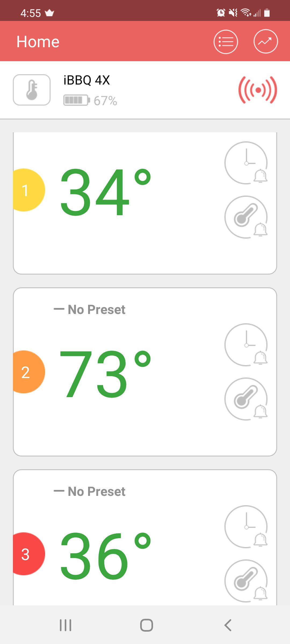Viewport: 290px width, 644px height.
Task: Open No Preset selector for probe 3
Action: coord(89,491)
